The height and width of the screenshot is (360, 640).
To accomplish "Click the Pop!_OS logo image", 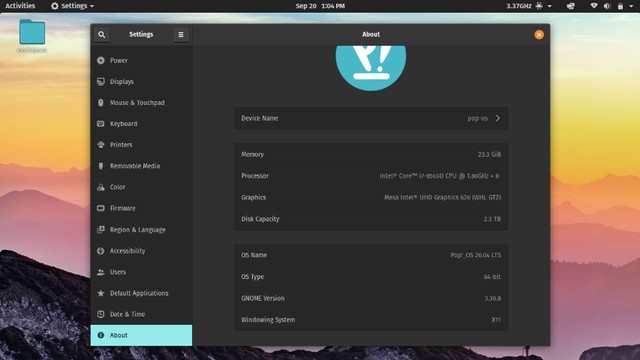I will pyautogui.click(x=371, y=68).
